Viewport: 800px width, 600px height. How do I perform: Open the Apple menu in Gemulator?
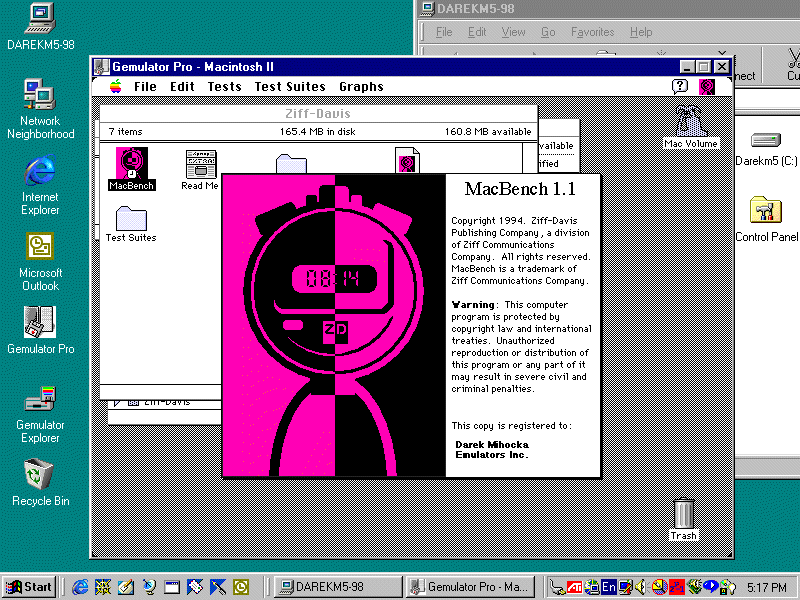pyautogui.click(x=116, y=86)
